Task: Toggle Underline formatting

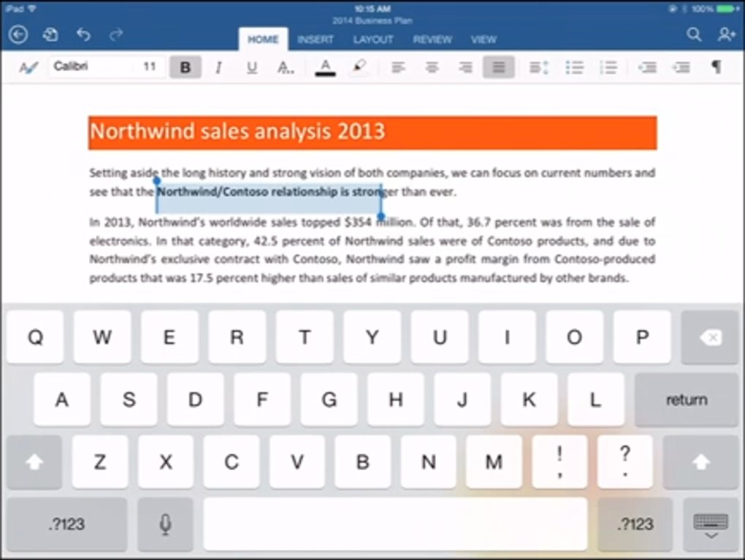Action: (x=252, y=67)
